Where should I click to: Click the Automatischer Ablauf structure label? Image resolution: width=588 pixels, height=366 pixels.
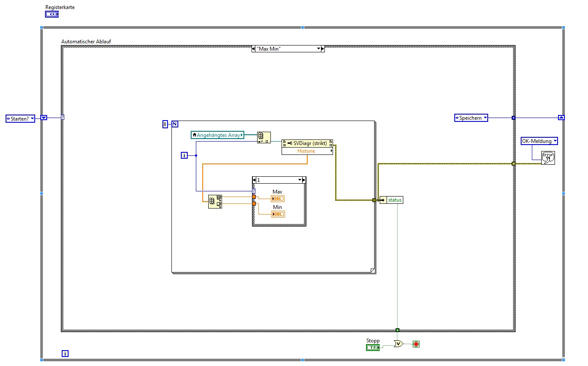click(87, 42)
